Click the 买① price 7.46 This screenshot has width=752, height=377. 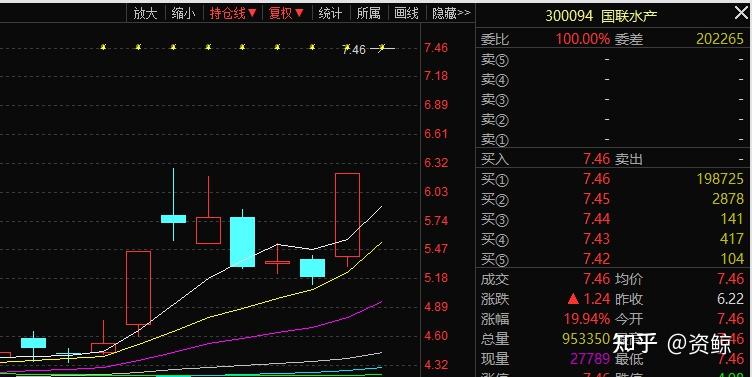[x=597, y=179]
